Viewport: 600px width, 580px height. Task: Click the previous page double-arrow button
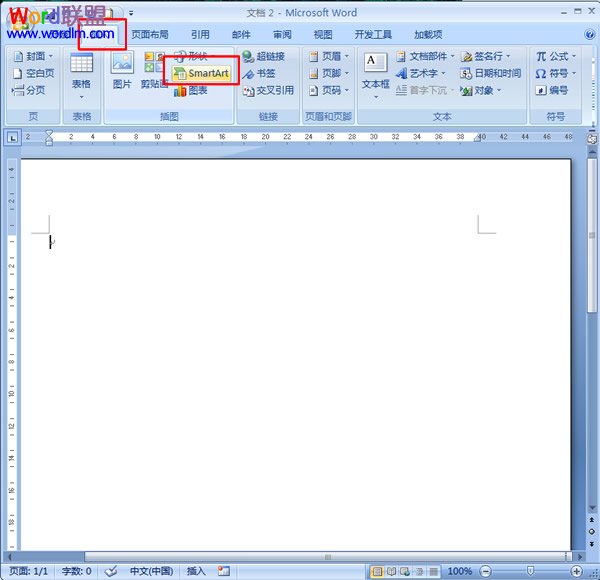(x=592, y=520)
